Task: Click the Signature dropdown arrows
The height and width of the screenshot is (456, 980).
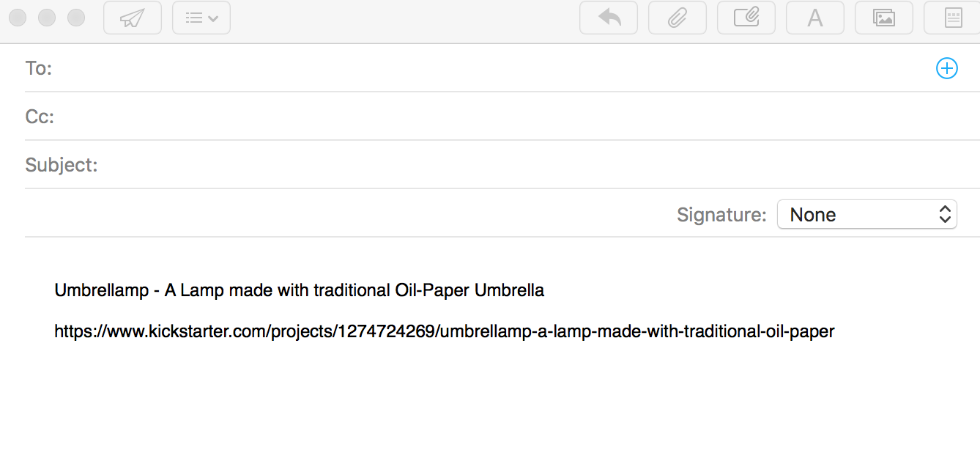Action: pos(945,215)
